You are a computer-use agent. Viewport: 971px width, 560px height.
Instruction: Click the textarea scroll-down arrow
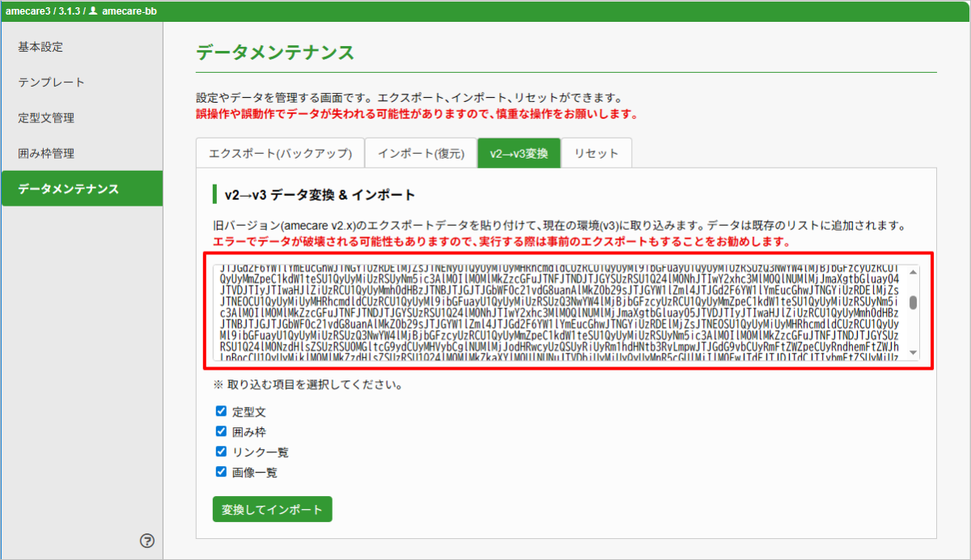pyautogui.click(x=914, y=353)
